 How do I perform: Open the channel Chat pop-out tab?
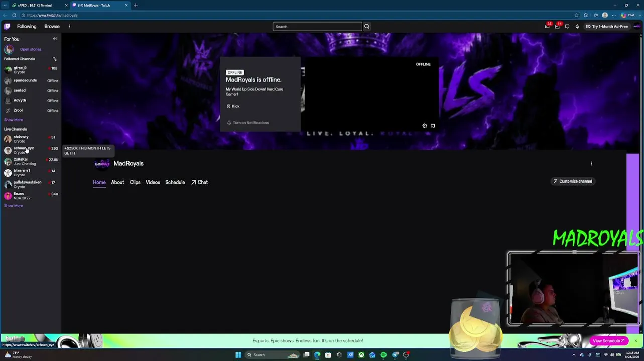coord(200,182)
